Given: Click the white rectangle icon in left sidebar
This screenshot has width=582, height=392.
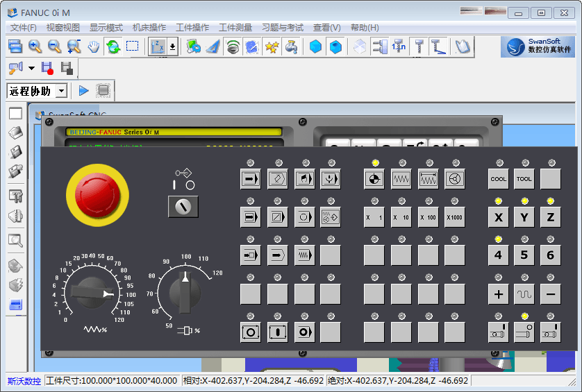Looking at the screenshot, I should pos(15,114).
